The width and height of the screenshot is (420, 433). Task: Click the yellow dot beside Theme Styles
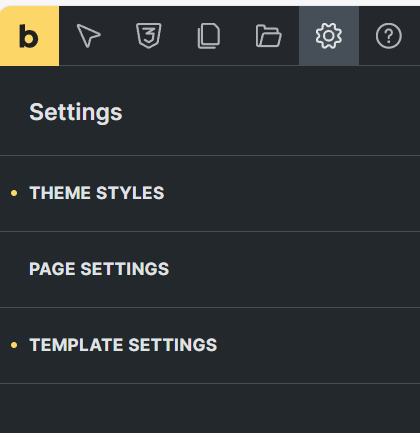(14, 193)
